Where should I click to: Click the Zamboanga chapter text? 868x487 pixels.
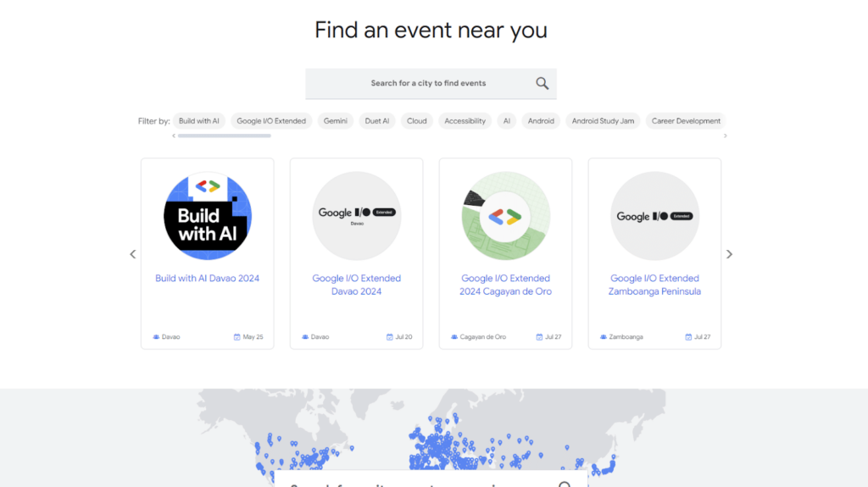[x=626, y=336]
